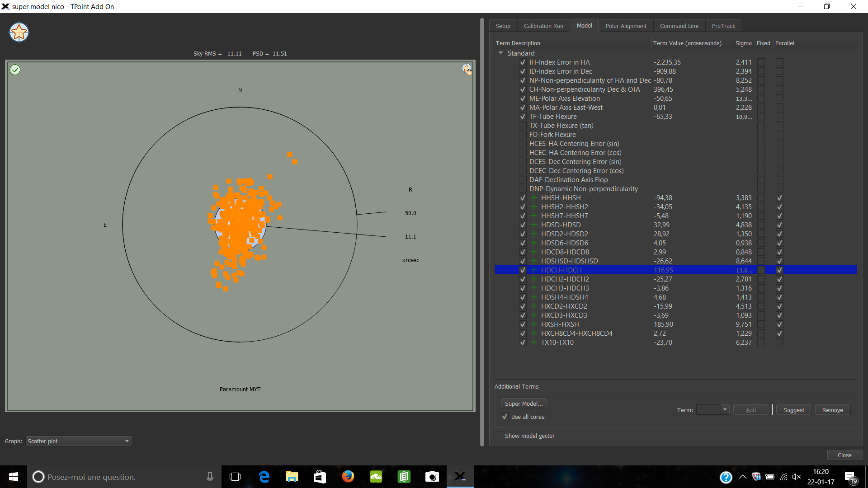Switch to Polar Alignment tab

[626, 26]
